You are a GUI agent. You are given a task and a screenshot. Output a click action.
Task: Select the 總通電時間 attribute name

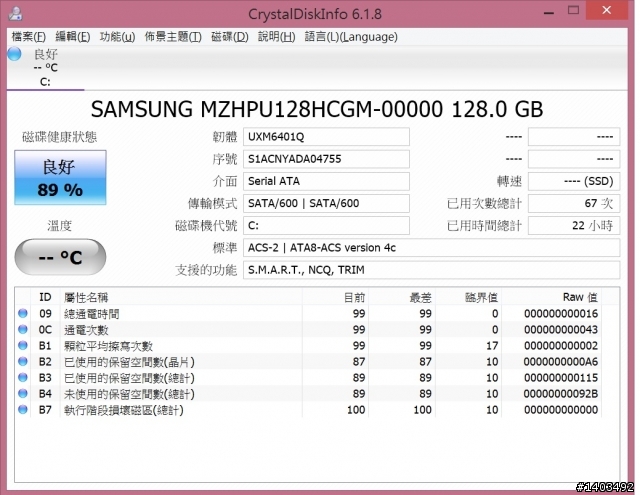point(92,313)
